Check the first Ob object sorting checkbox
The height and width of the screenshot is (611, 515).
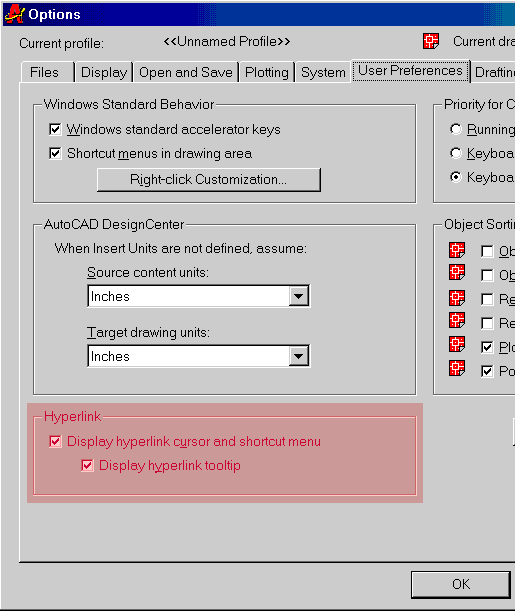click(487, 251)
